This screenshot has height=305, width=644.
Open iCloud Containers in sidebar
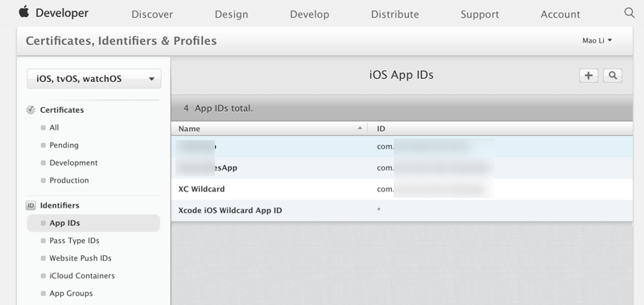[x=82, y=276]
